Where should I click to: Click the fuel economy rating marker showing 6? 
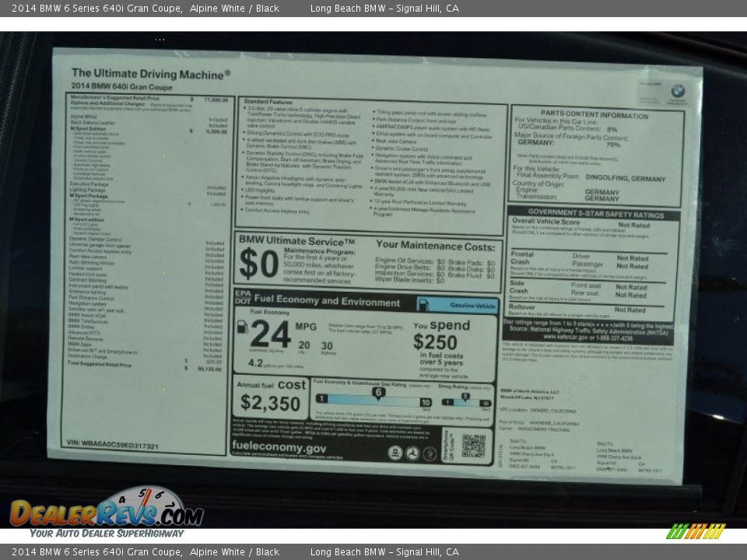coord(378,393)
